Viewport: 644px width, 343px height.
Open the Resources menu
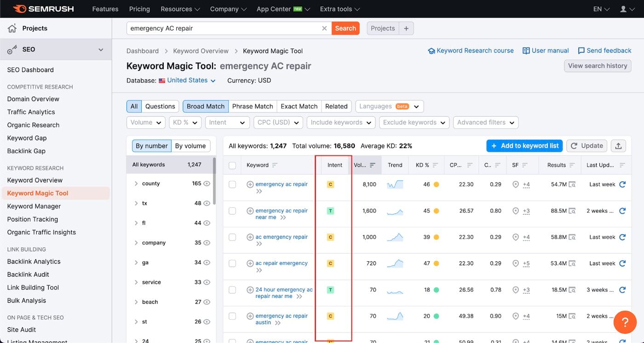coord(180,9)
